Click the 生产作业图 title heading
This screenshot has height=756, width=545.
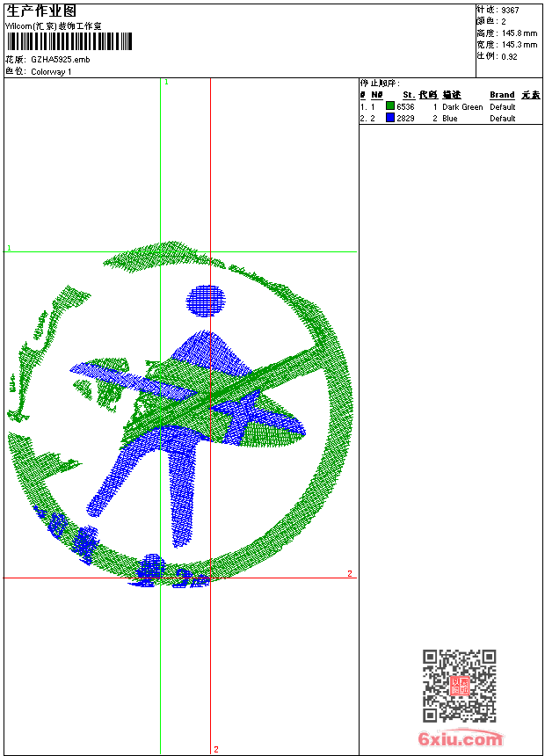pyautogui.click(x=41, y=11)
